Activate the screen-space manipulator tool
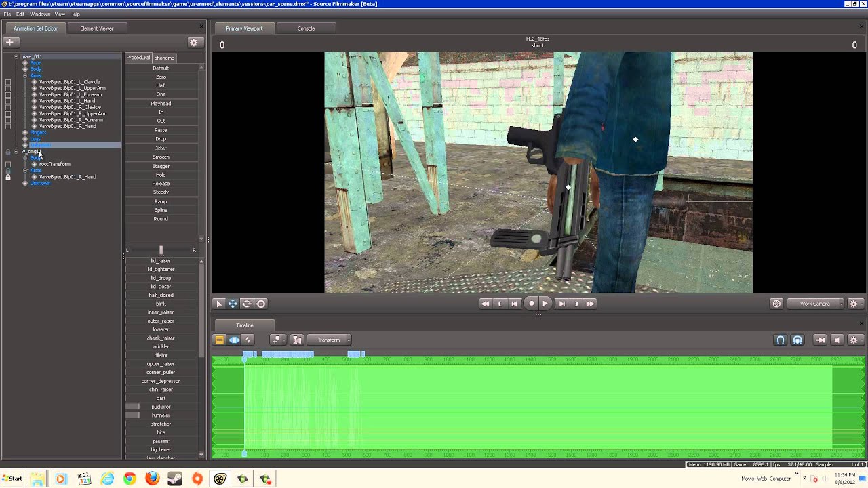This screenshot has height=488, width=868. pos(261,304)
